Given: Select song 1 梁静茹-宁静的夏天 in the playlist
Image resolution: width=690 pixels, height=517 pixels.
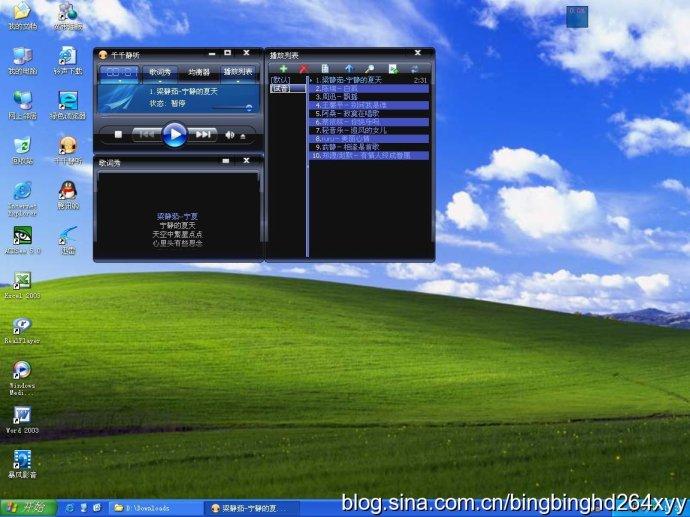Looking at the screenshot, I should point(369,80).
